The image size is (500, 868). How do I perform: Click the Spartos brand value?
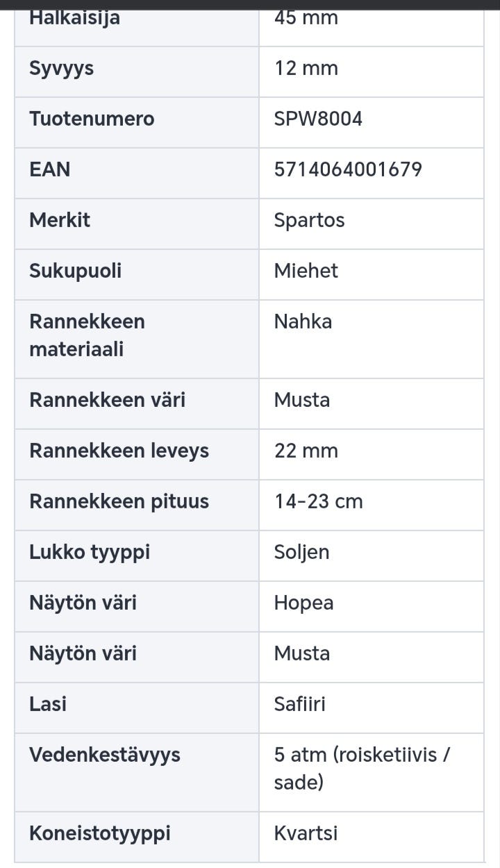coord(309,220)
